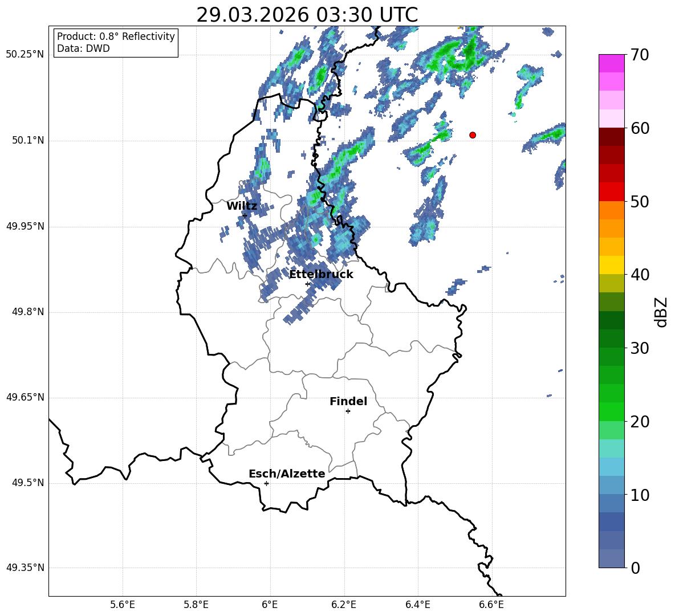Click the title 29.03.2026 03:30 UTC
The width and height of the screenshot is (675, 616).
tap(307, 15)
